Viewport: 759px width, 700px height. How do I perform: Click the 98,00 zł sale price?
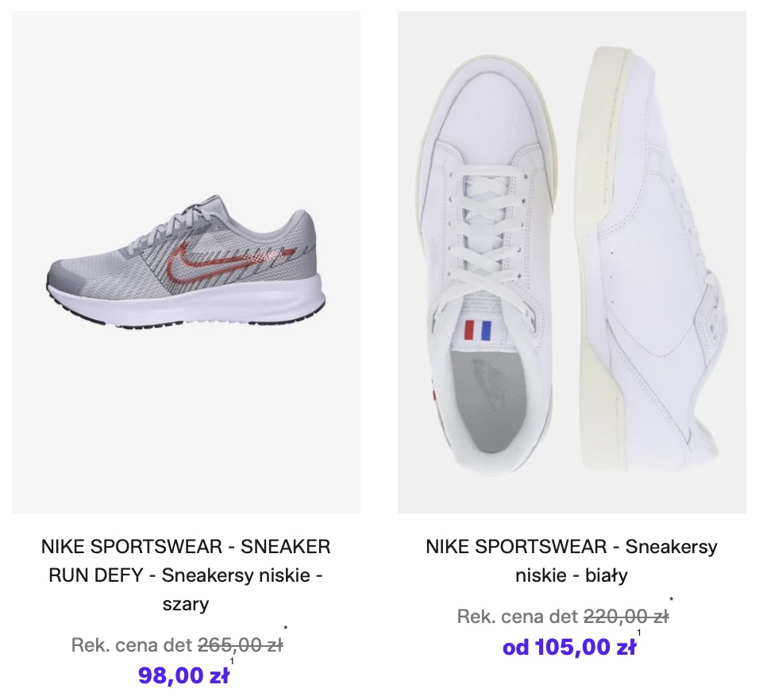[x=183, y=675]
